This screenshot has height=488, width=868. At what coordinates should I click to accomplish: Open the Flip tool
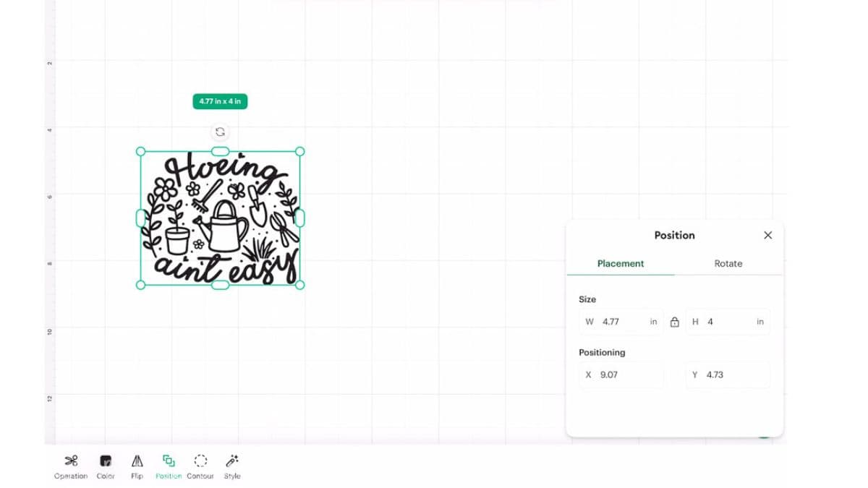pos(137,461)
